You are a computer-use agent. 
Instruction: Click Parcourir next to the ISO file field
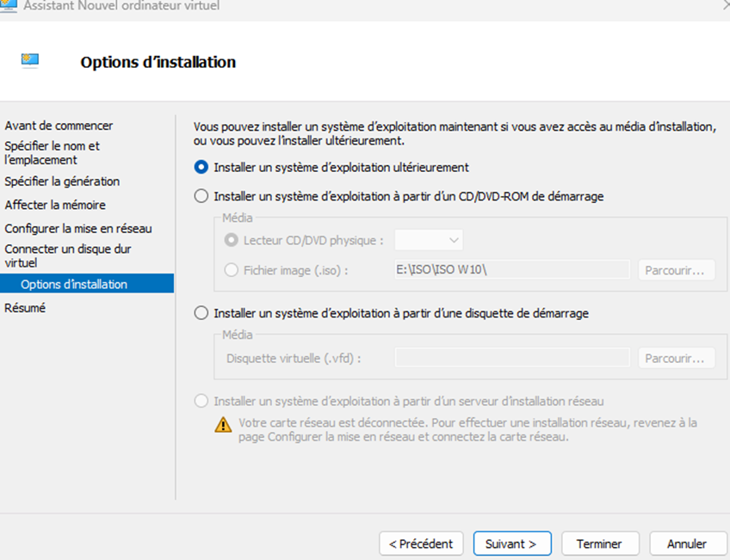[x=676, y=270]
